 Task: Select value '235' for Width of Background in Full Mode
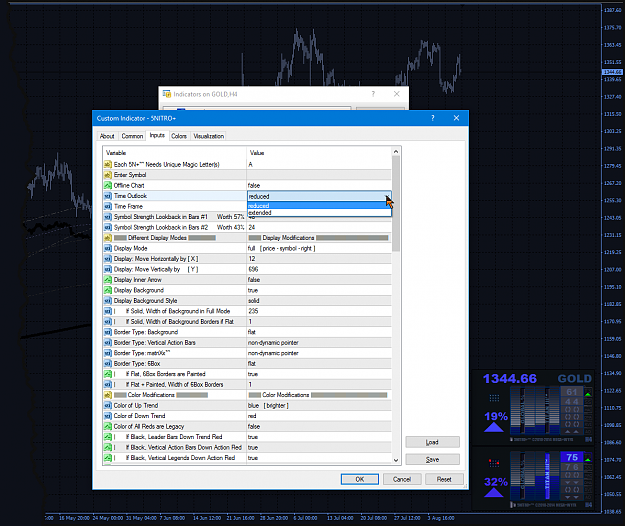pyautogui.click(x=253, y=311)
